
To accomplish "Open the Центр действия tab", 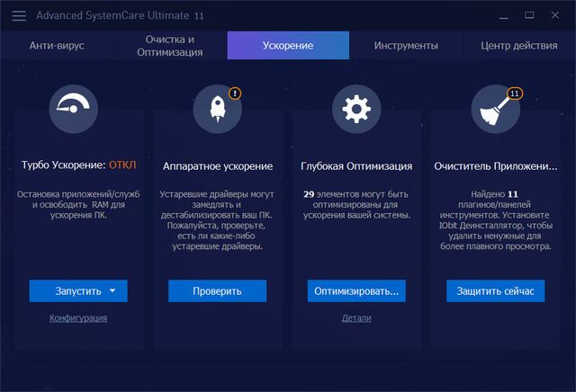I will tap(519, 45).
